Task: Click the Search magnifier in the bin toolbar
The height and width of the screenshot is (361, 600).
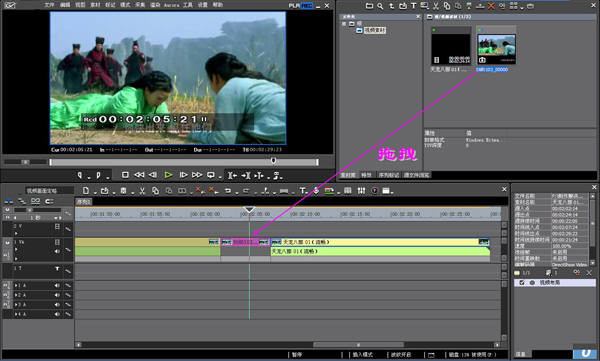Action: tap(380, 6)
